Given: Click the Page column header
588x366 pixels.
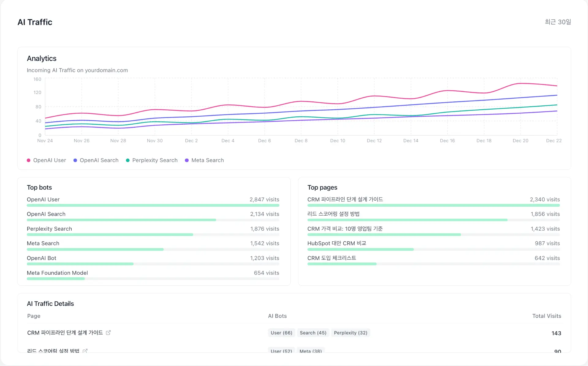Looking at the screenshot, I should [34, 316].
